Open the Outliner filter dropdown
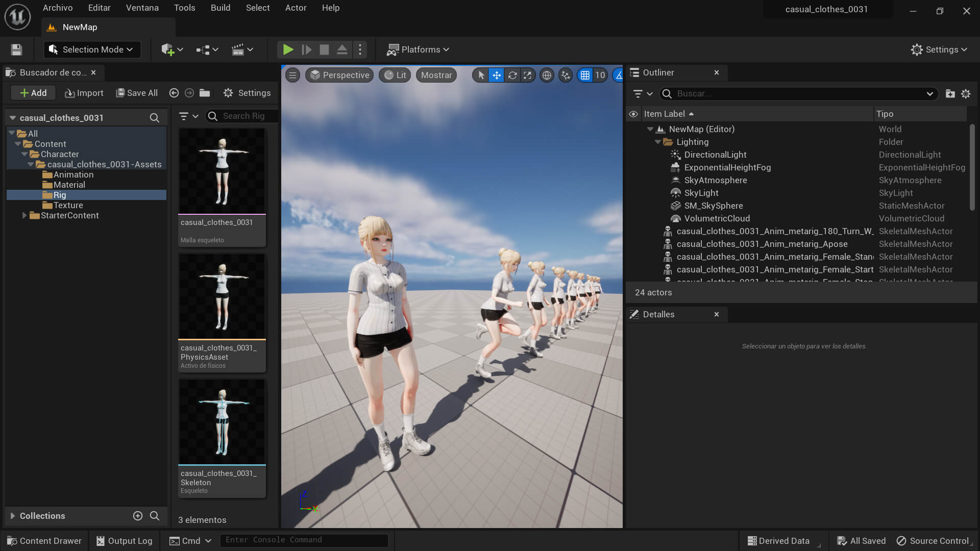The image size is (980, 551). coord(643,94)
